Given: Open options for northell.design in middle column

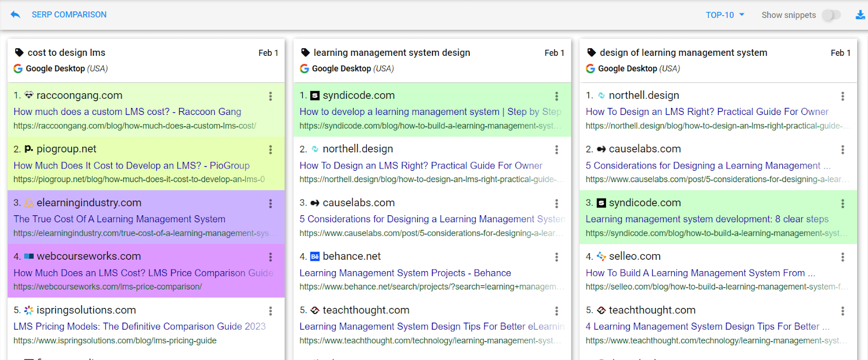Looking at the screenshot, I should click(557, 150).
